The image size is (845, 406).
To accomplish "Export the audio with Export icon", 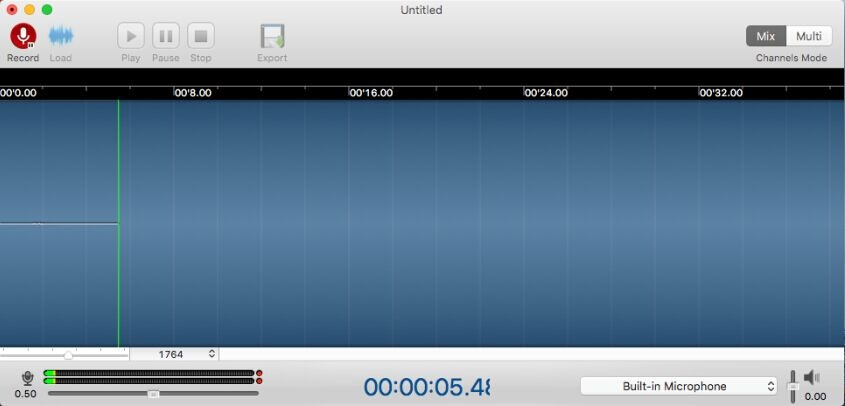I will tap(272, 36).
